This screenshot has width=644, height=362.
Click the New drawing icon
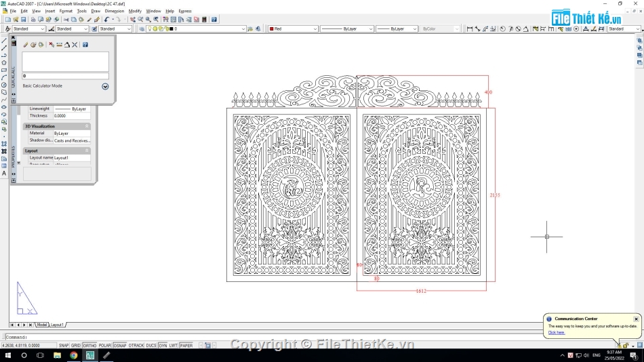pyautogui.click(x=8, y=19)
